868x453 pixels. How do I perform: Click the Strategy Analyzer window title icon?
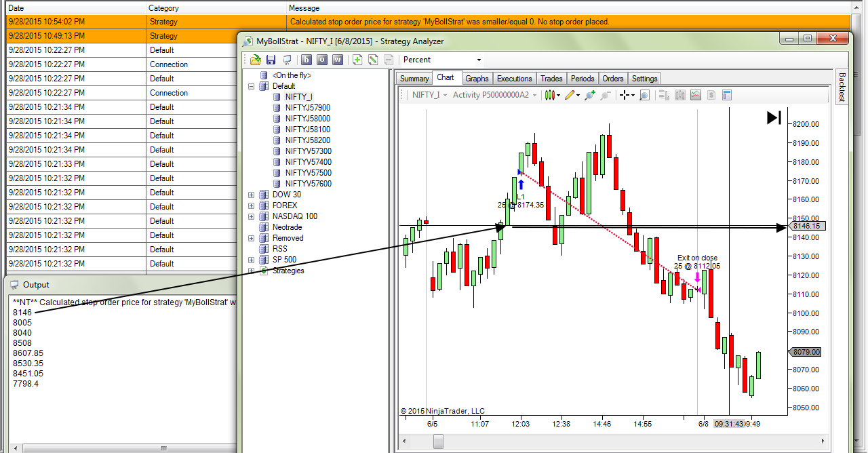click(248, 41)
